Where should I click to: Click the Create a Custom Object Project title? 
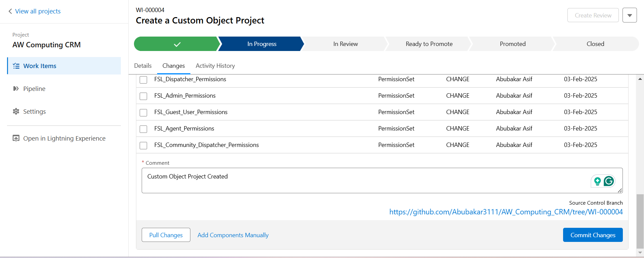coord(200,20)
